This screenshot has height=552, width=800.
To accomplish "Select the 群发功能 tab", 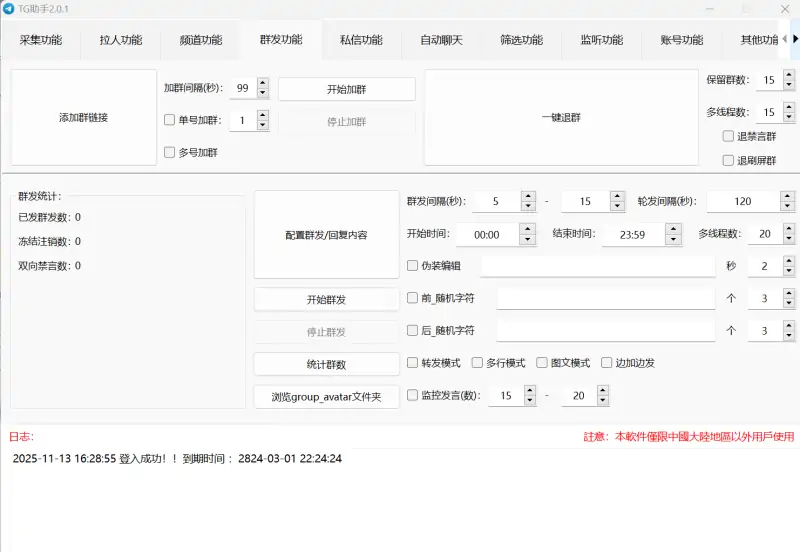I will click(281, 40).
